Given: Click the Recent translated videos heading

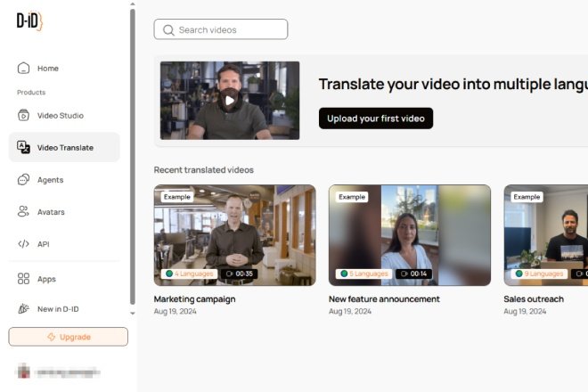Looking at the screenshot, I should 204,170.
